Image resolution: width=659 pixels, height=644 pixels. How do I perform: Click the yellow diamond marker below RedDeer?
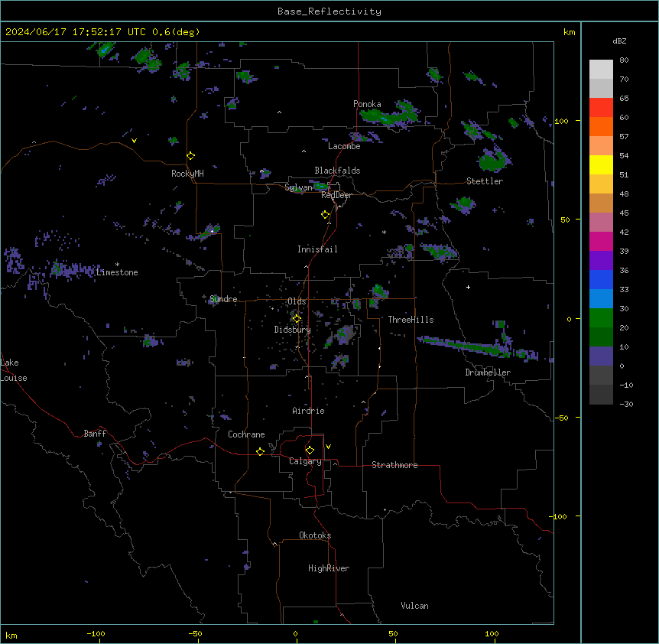(x=326, y=214)
